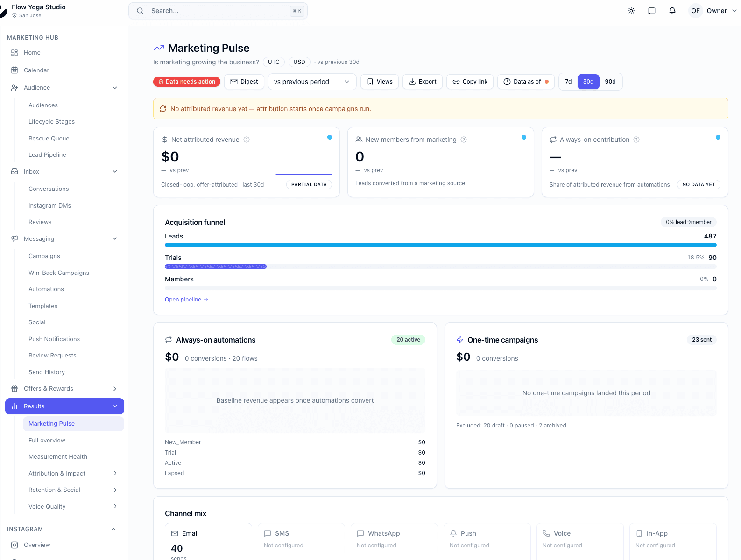Open Full overview under Results
Image resolution: width=741 pixels, height=560 pixels.
pos(47,441)
